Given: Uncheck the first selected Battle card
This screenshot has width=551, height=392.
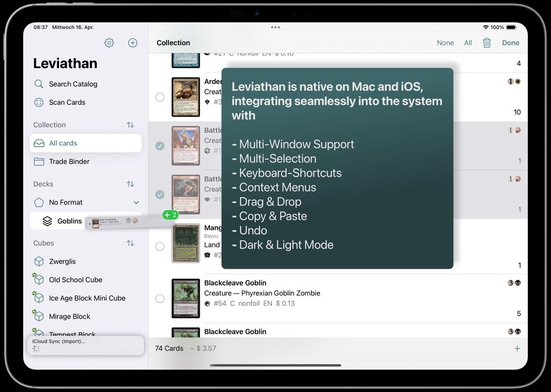Looking at the screenshot, I should [160, 145].
